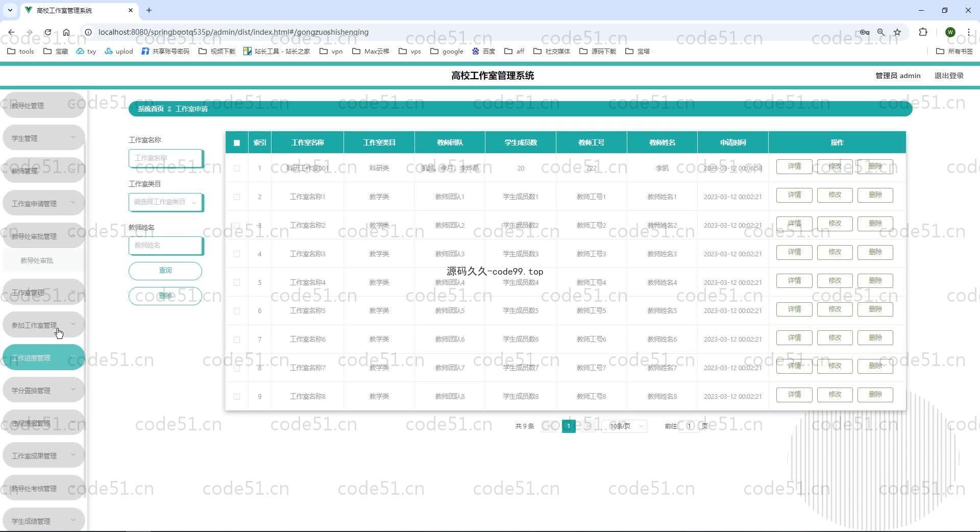Open the vpn bookmark folder
The height and width of the screenshot is (532, 980).
click(331, 51)
